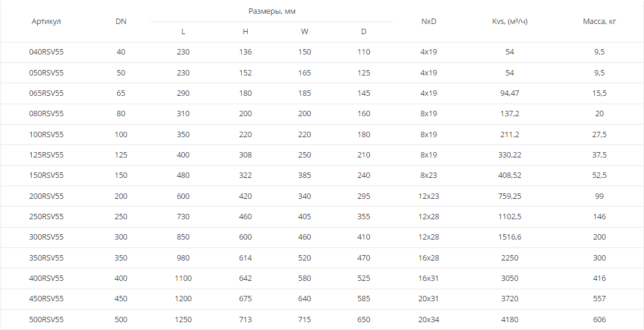Image resolution: width=644 pixels, height=330 pixels.
Task: Select the Масса, кг column header
Action: pyautogui.click(x=600, y=22)
